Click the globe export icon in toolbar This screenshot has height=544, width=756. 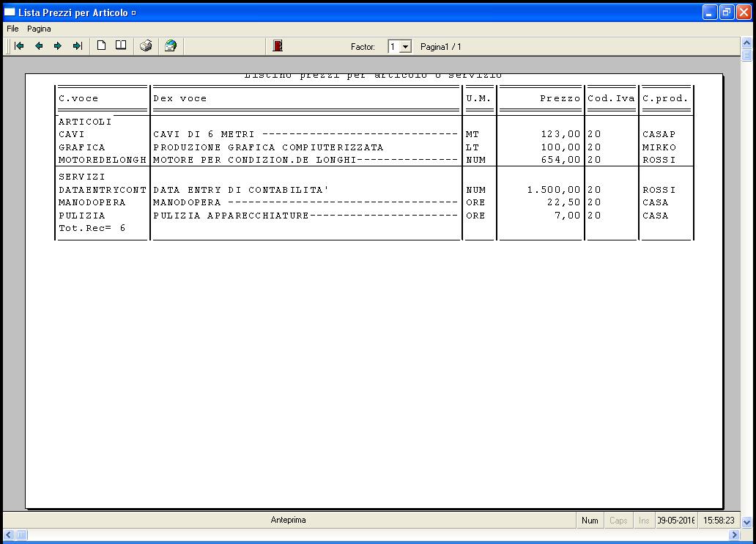(171, 46)
